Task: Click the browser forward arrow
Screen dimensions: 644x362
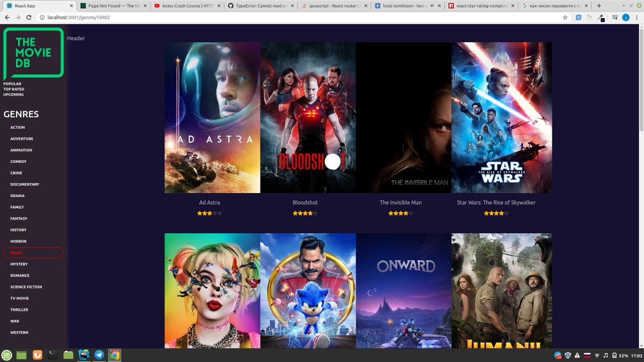Action: coord(18,17)
